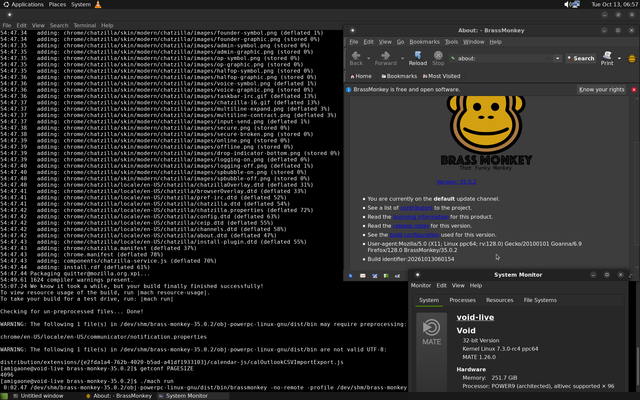
Task: Open the Tools menu in BrassMonkey
Action: coord(451,42)
